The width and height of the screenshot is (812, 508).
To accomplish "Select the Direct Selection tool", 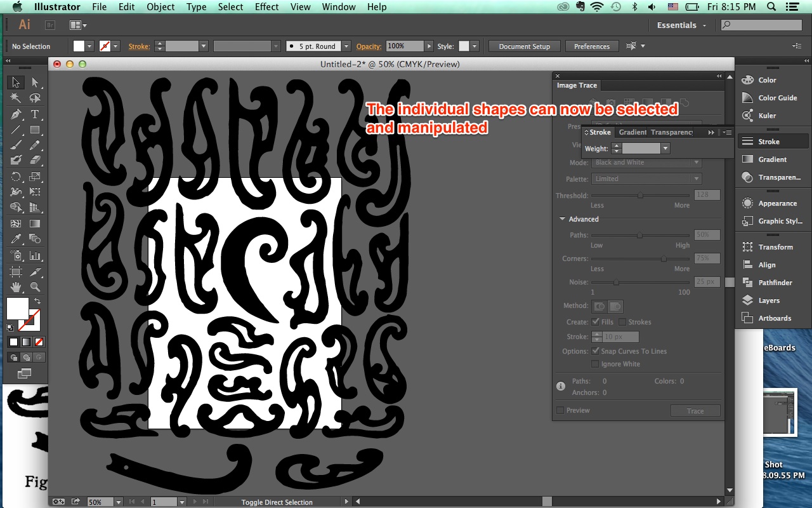I will (x=35, y=83).
